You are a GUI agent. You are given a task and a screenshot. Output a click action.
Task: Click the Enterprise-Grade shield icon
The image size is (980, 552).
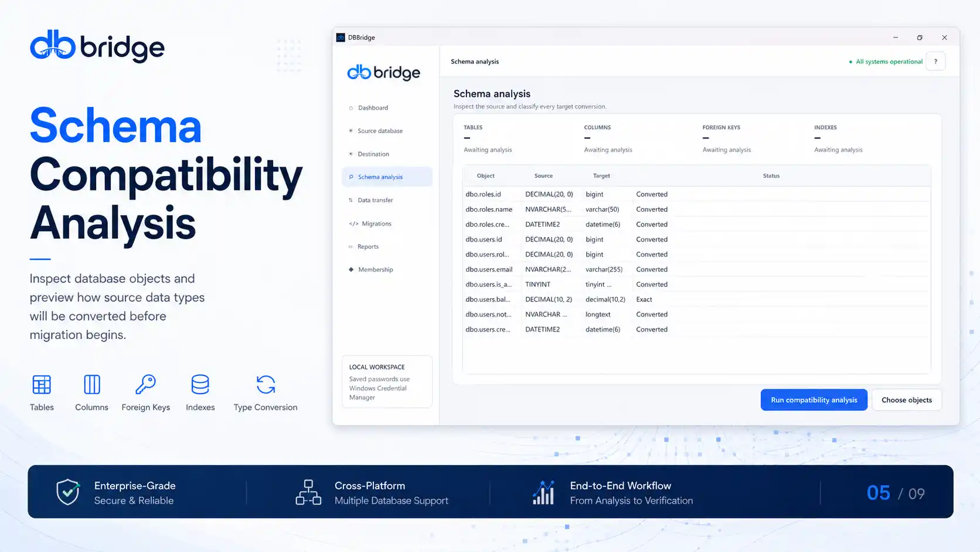[68, 492]
